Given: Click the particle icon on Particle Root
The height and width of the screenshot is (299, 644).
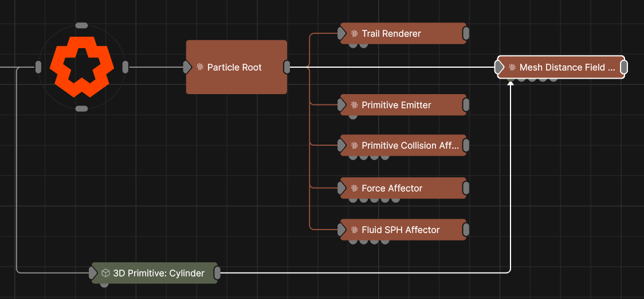Looking at the screenshot, I should [x=200, y=67].
